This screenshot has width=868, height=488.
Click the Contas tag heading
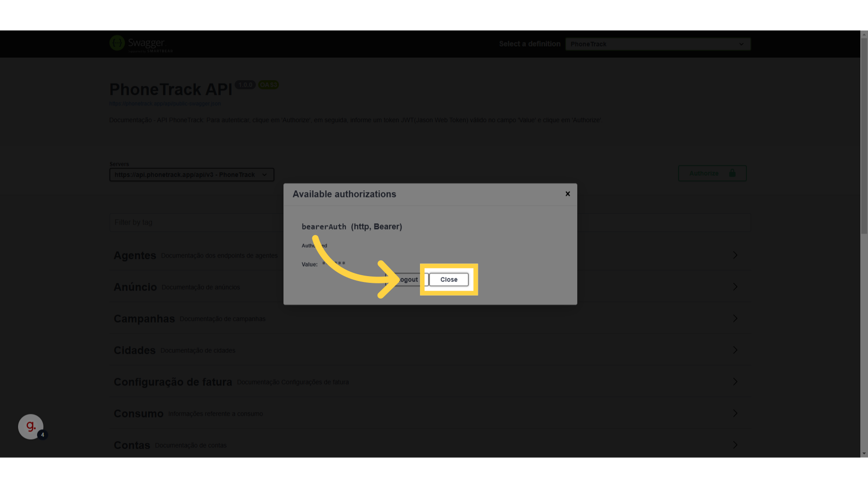pos(132,445)
